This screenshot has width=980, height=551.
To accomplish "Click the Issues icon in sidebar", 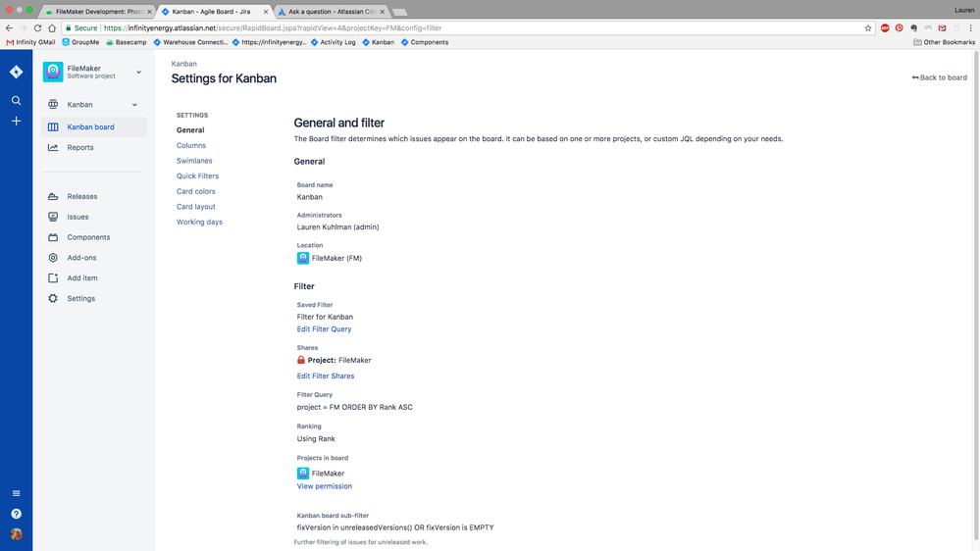I will tap(53, 217).
